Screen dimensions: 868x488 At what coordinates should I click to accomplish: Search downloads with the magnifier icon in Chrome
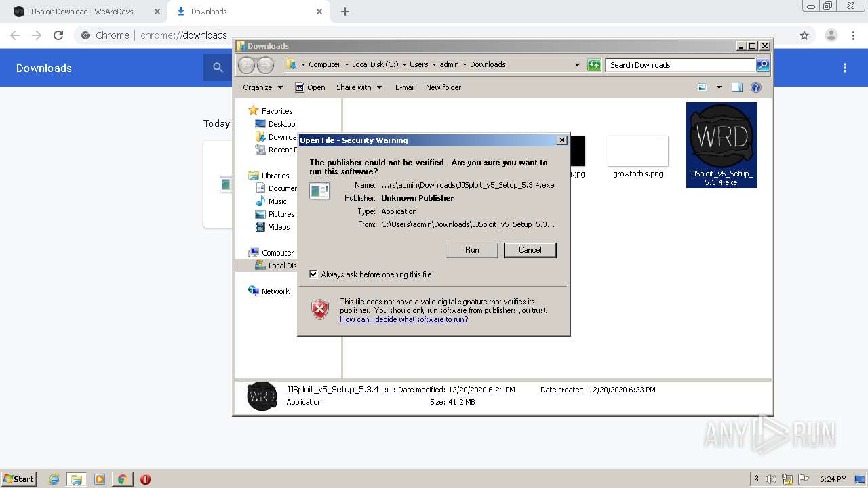click(x=218, y=68)
